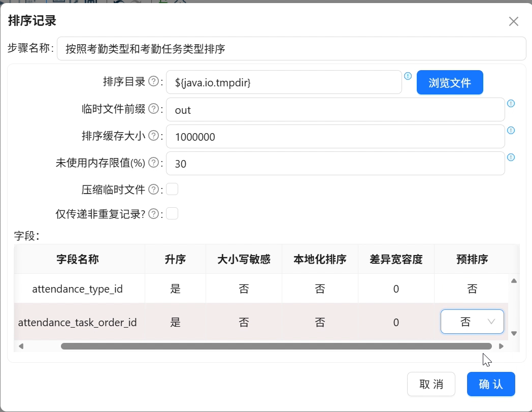This screenshot has width=532, height=412.
Task: Click the 升序 cell for attendance_type_id
Action: point(175,289)
